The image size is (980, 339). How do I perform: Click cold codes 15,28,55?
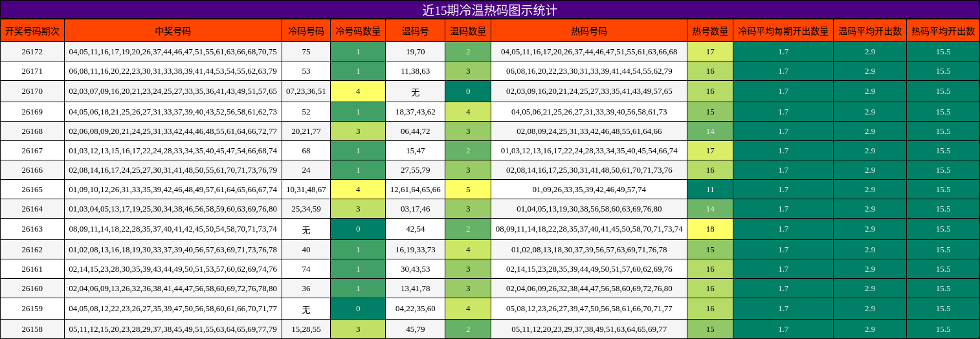click(x=306, y=329)
